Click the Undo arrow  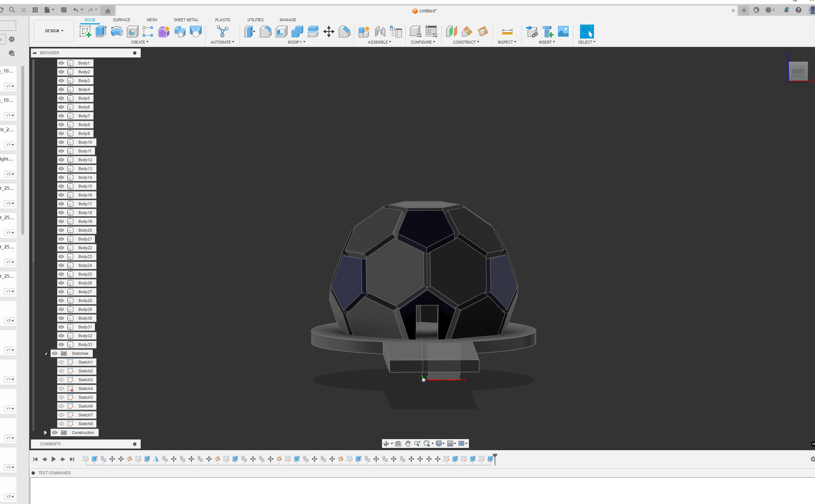(x=76, y=10)
